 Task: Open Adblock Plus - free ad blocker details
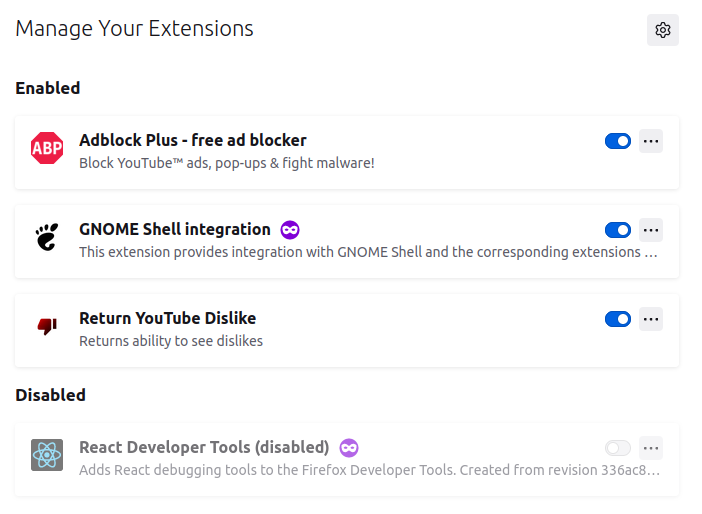[193, 140]
